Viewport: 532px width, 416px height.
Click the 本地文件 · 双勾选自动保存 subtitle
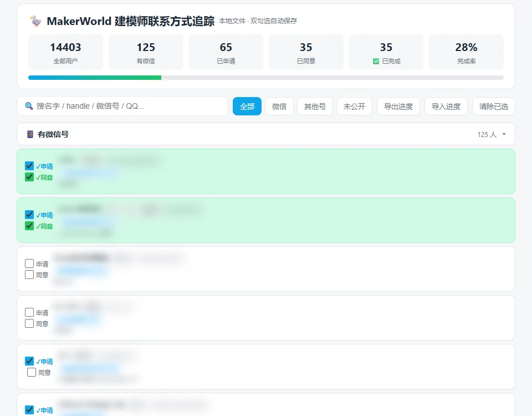[x=258, y=21]
